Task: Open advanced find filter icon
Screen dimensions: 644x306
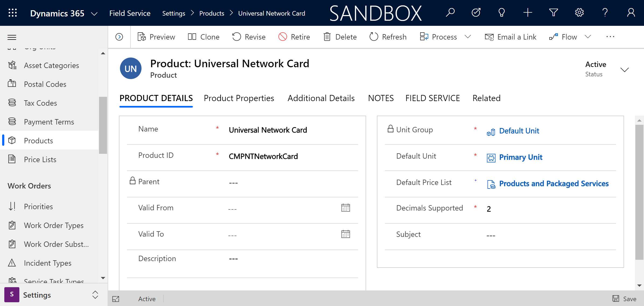Action: [x=553, y=13]
